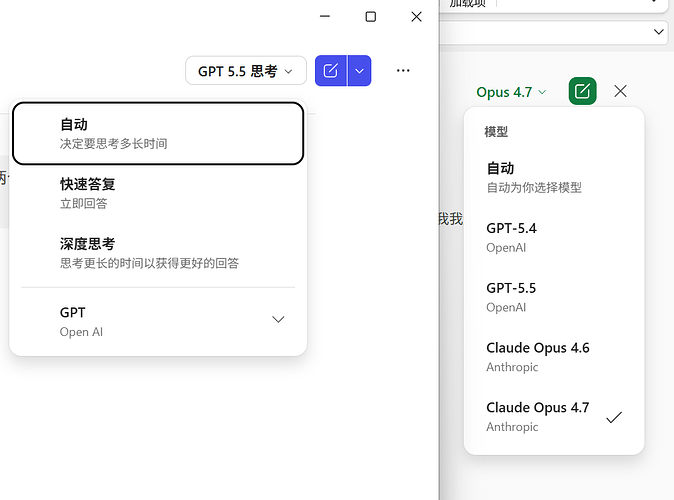Screen dimensions: 674x500
Task: Minimize the left chat window
Action: pyautogui.click(x=325, y=16)
